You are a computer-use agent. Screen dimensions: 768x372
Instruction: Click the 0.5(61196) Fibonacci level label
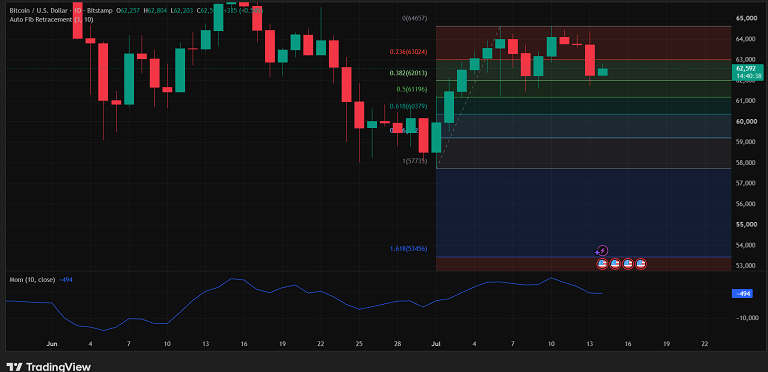(x=411, y=90)
